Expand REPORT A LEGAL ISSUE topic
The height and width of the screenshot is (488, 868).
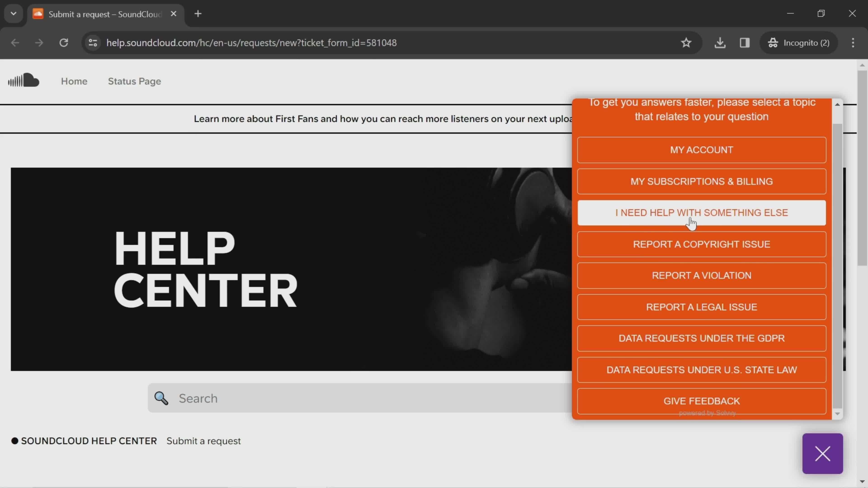[702, 307]
